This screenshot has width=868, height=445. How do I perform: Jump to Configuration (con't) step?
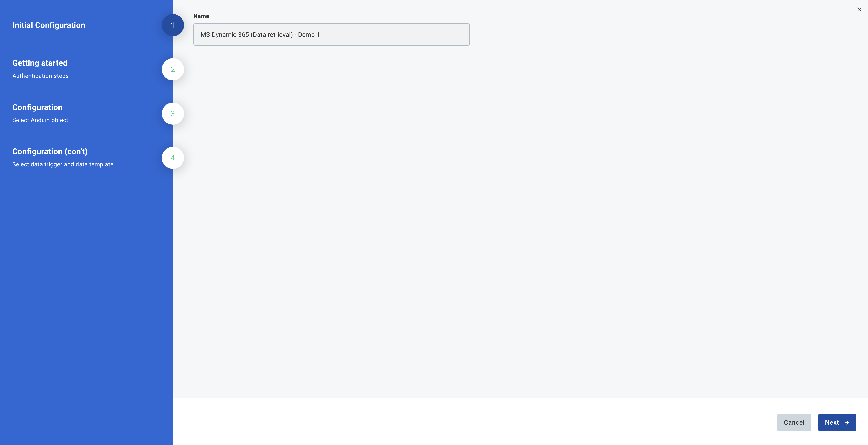pyautogui.click(x=50, y=151)
